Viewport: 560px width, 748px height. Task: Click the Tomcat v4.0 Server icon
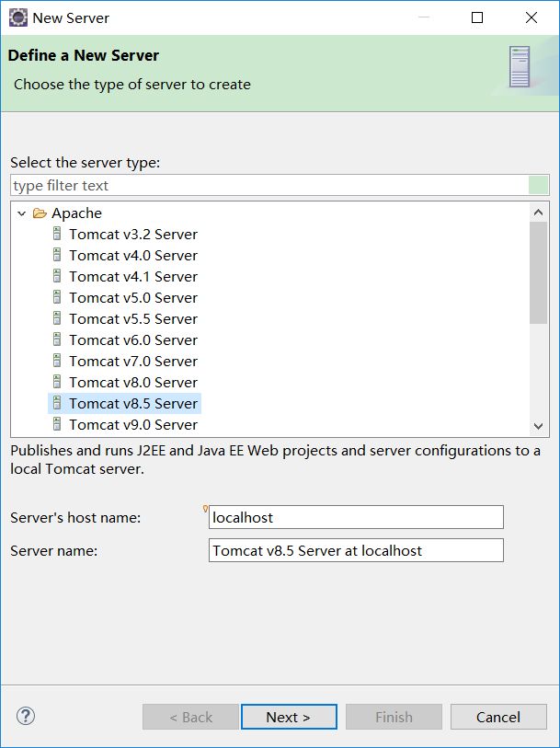57,255
